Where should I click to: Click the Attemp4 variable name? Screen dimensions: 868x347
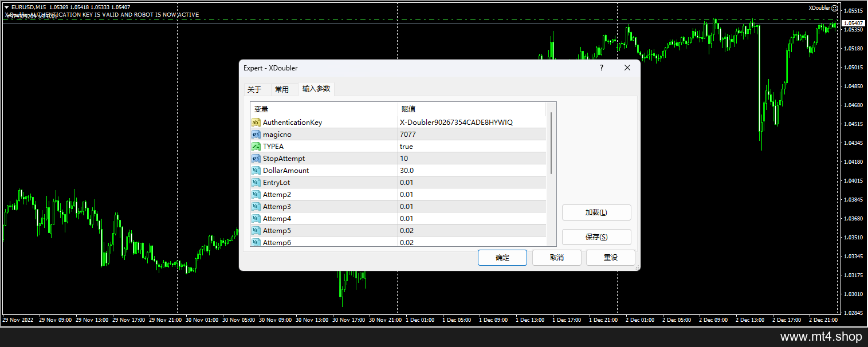[x=277, y=219]
